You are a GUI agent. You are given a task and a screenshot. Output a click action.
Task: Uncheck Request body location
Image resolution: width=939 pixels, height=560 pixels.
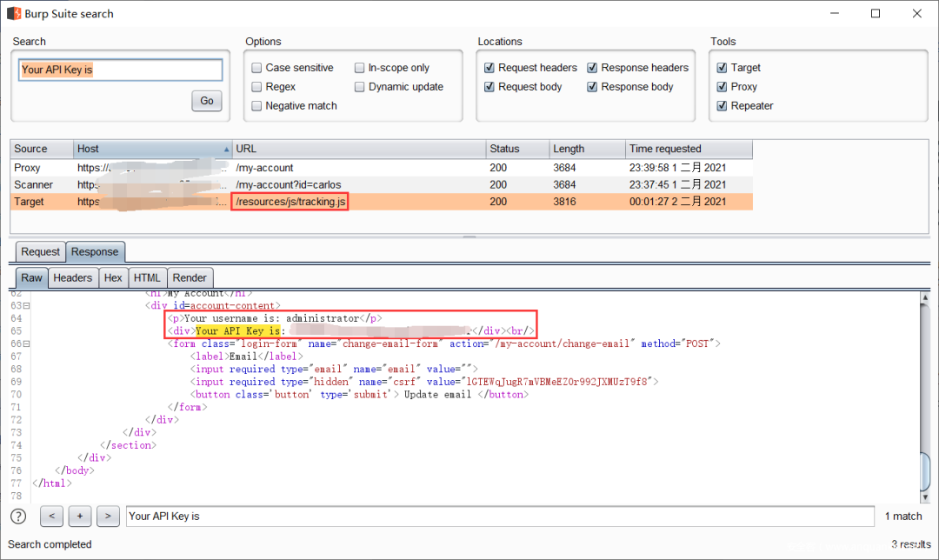pyautogui.click(x=489, y=87)
